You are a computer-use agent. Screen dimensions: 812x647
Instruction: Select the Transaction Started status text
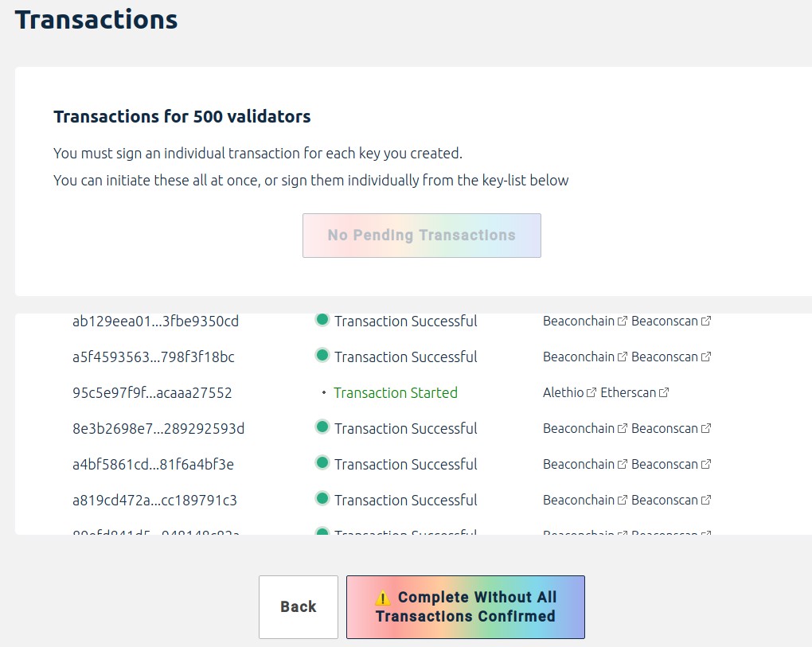pyautogui.click(x=396, y=392)
